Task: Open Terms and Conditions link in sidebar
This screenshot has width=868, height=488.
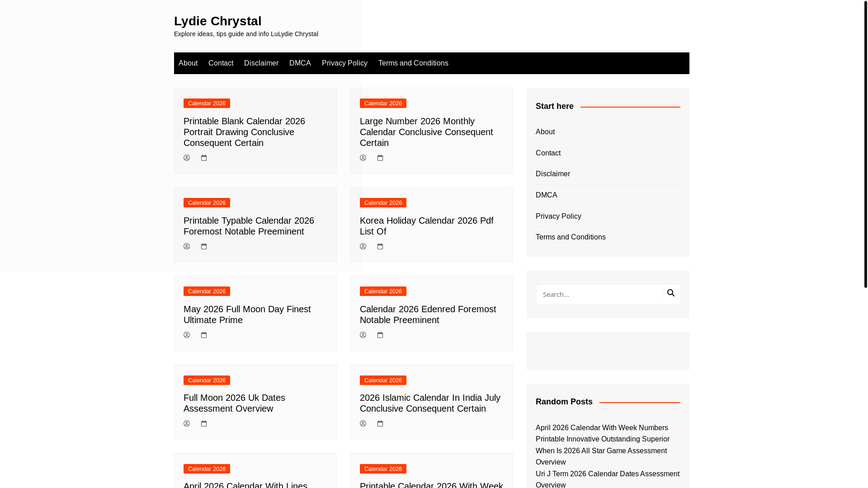Action: [571, 237]
